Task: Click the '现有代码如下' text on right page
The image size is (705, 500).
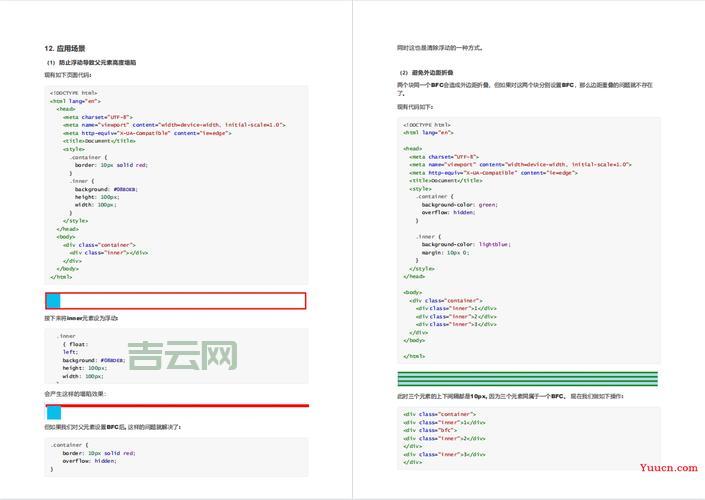Action: click(x=415, y=106)
